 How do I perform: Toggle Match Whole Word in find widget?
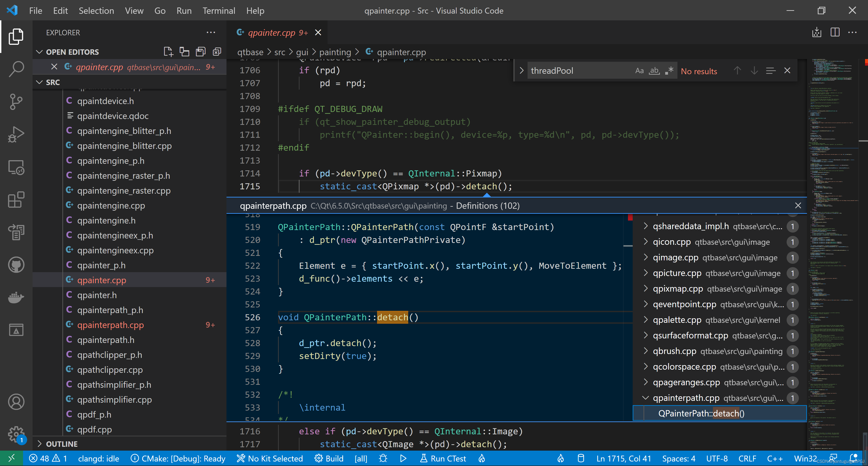[654, 71]
